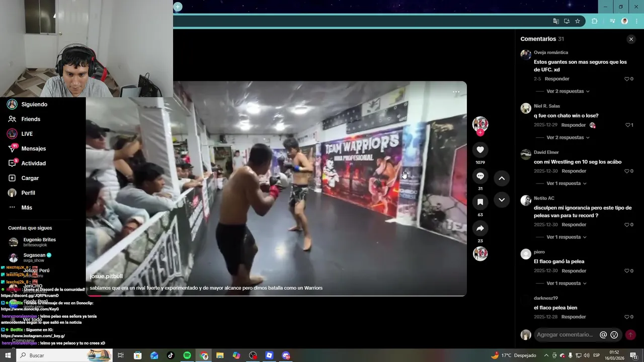Open David Elmer's profile avatar
Image resolution: width=644 pixels, height=362 pixels.
[x=526, y=154]
